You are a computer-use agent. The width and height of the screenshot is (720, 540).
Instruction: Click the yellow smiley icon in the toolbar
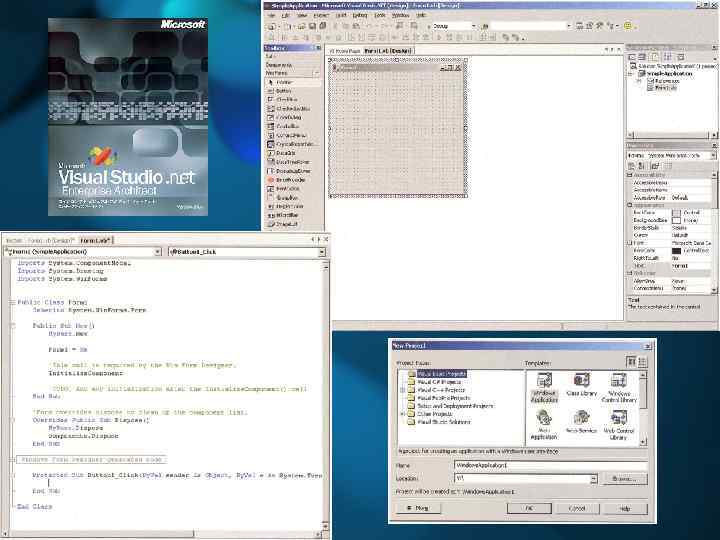pyautogui.click(x=628, y=26)
